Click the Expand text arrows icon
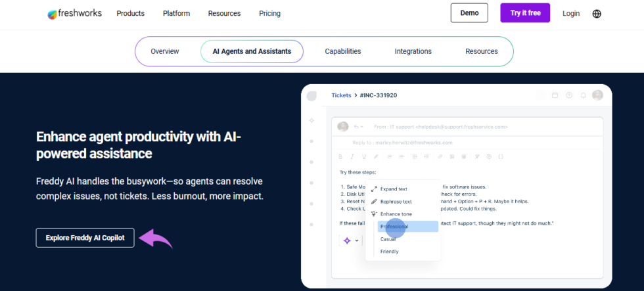Screen dimensions: 644x291 tap(374, 189)
